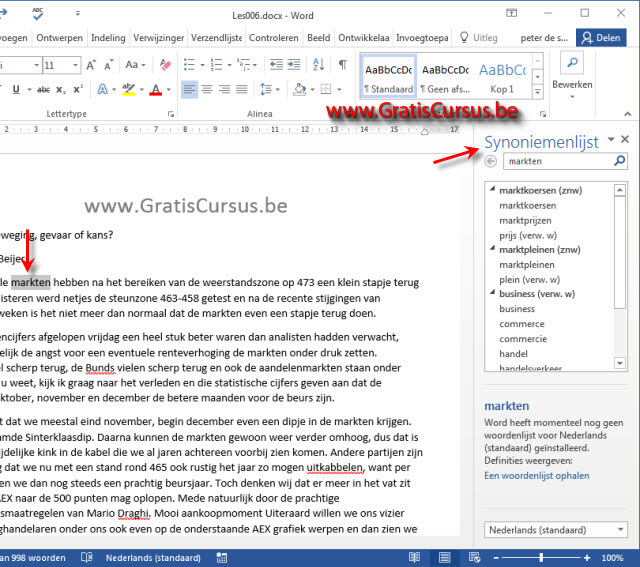Screen dimensions: 640x567
Task: Increase font size with the grow font icon
Action: click(91, 65)
